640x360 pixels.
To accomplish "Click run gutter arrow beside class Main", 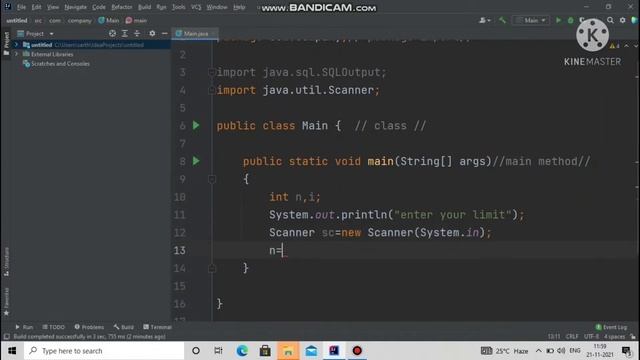I will pyautogui.click(x=196, y=125).
